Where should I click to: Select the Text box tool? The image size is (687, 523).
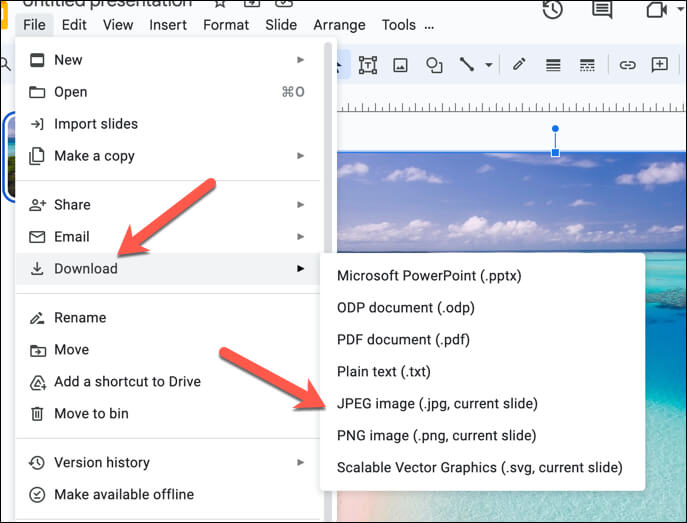point(368,65)
